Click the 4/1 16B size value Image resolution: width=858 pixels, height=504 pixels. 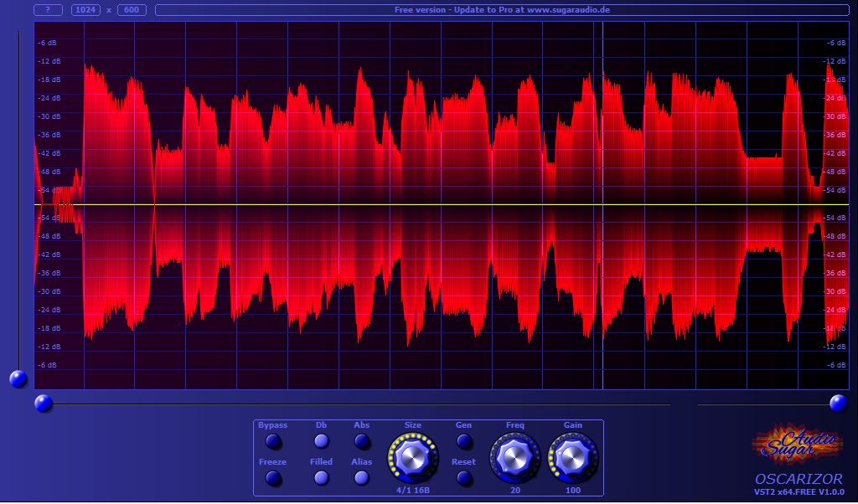(x=413, y=491)
